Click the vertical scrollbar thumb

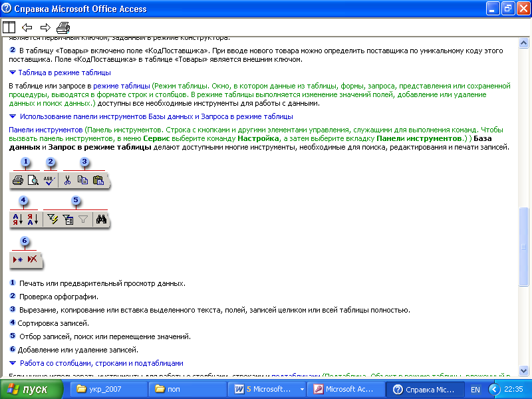pos(523,247)
